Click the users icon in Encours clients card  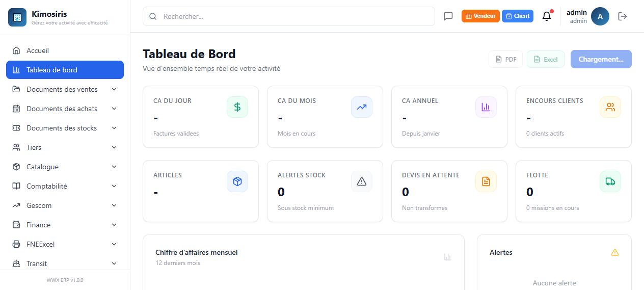point(610,107)
